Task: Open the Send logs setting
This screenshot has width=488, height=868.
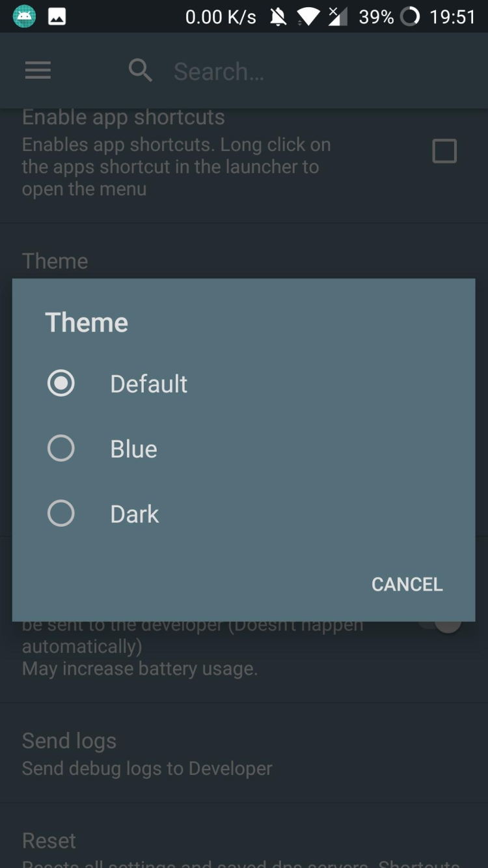Action: coord(147,754)
